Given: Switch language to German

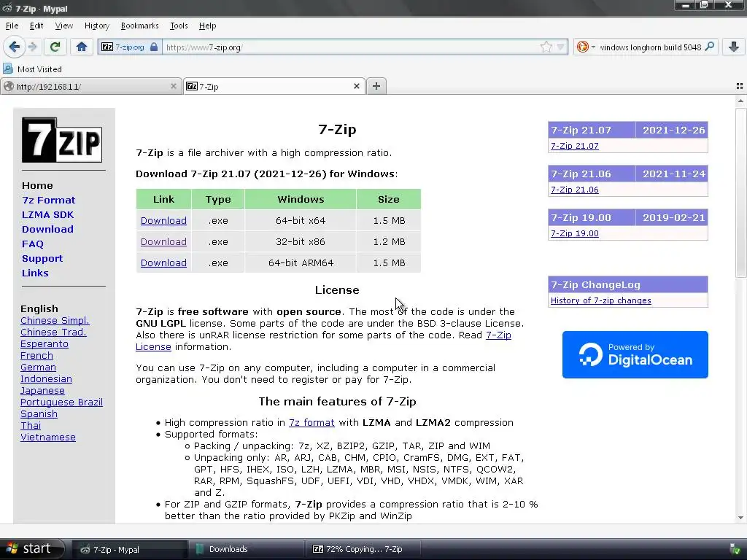Looking at the screenshot, I should point(38,367).
